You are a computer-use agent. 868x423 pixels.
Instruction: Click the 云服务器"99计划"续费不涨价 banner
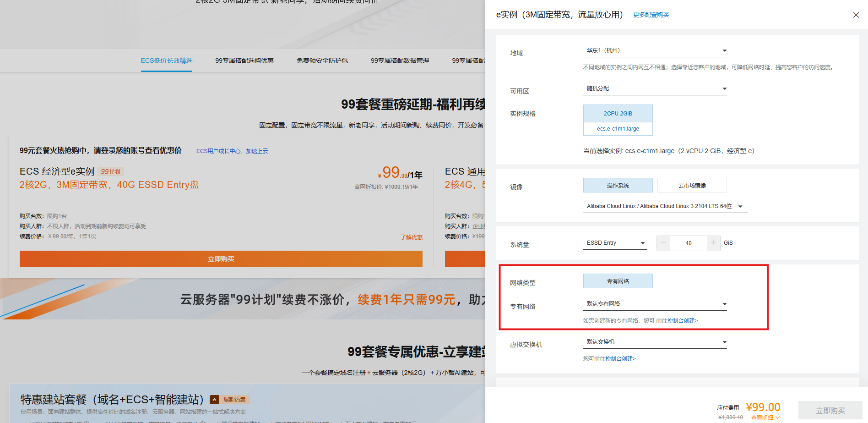click(x=243, y=299)
